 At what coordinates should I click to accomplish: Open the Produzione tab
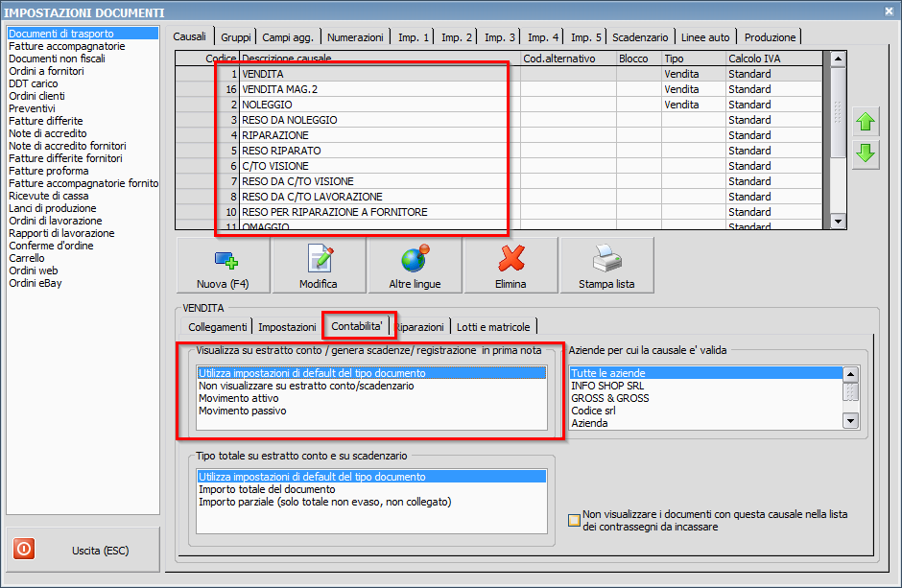(x=770, y=37)
